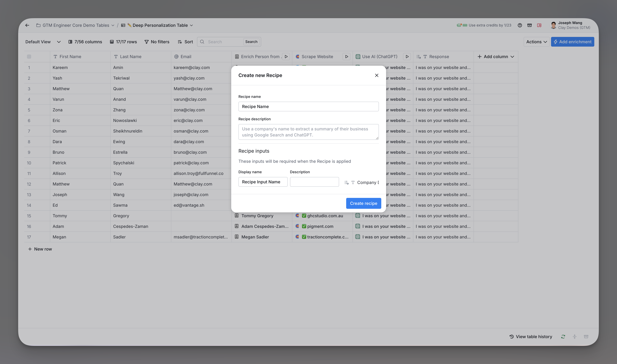The image size is (617, 364).
Task: Close the Create new Recipe dialog
Action: point(377,75)
